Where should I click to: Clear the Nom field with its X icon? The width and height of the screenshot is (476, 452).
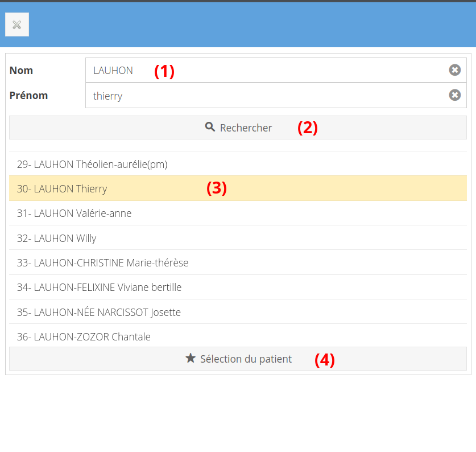(454, 70)
